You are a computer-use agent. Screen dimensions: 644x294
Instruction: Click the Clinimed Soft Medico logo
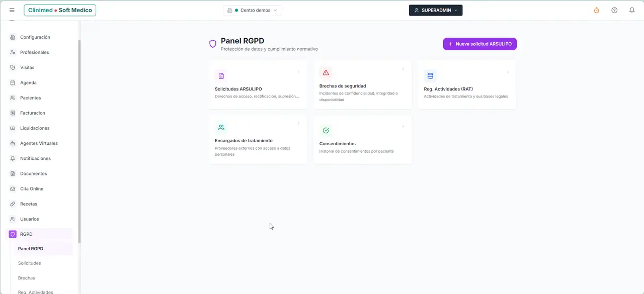60,10
